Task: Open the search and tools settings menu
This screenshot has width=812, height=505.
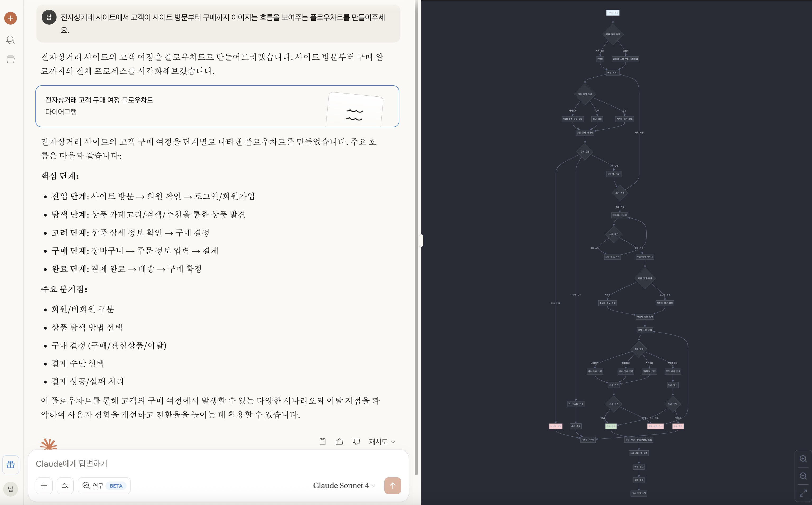Action: pyautogui.click(x=65, y=486)
